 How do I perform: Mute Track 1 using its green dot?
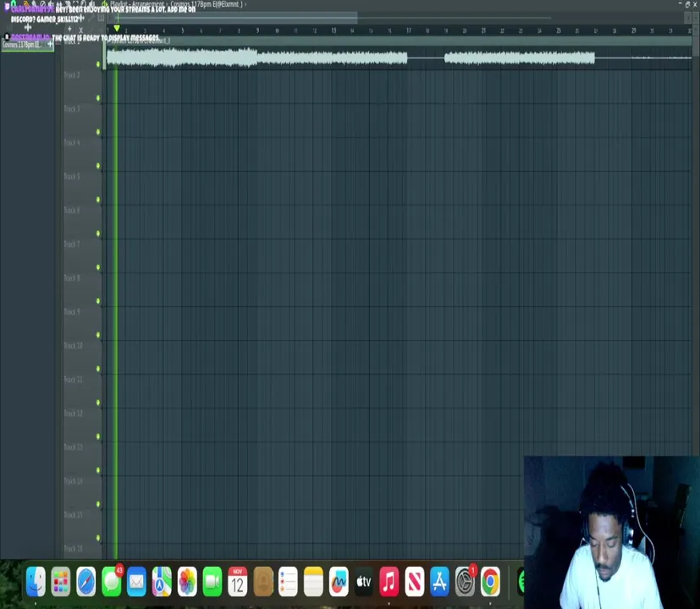click(98, 64)
